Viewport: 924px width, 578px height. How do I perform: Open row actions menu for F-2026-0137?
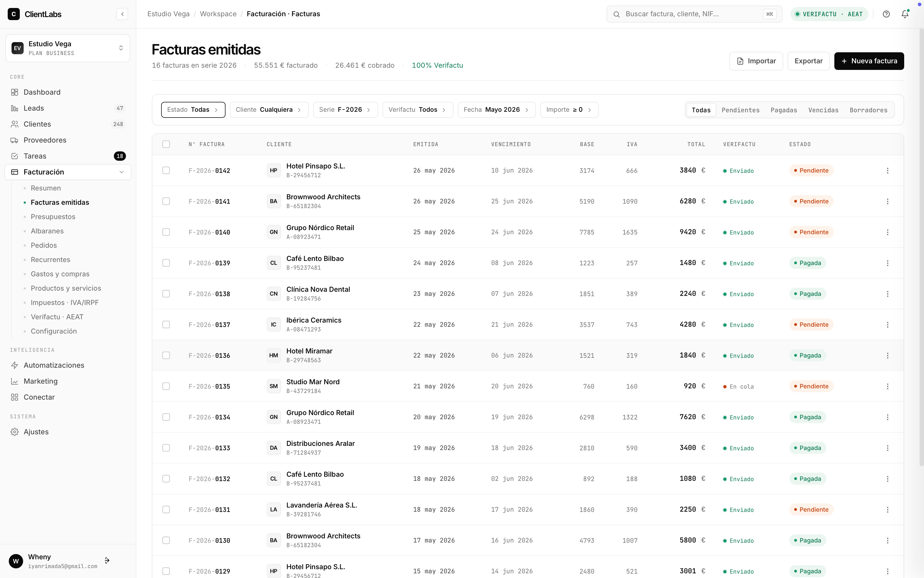tap(887, 325)
